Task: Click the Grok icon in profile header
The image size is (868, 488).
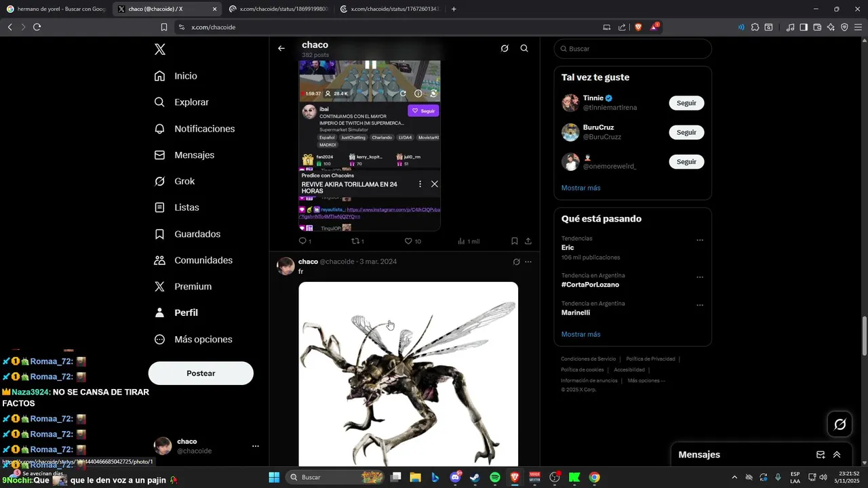Action: (505, 49)
